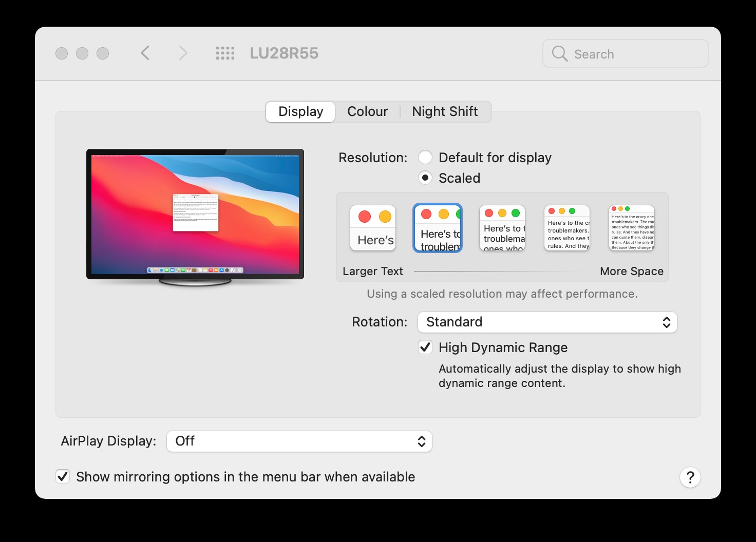Open the Show All preferences grid

coord(225,53)
